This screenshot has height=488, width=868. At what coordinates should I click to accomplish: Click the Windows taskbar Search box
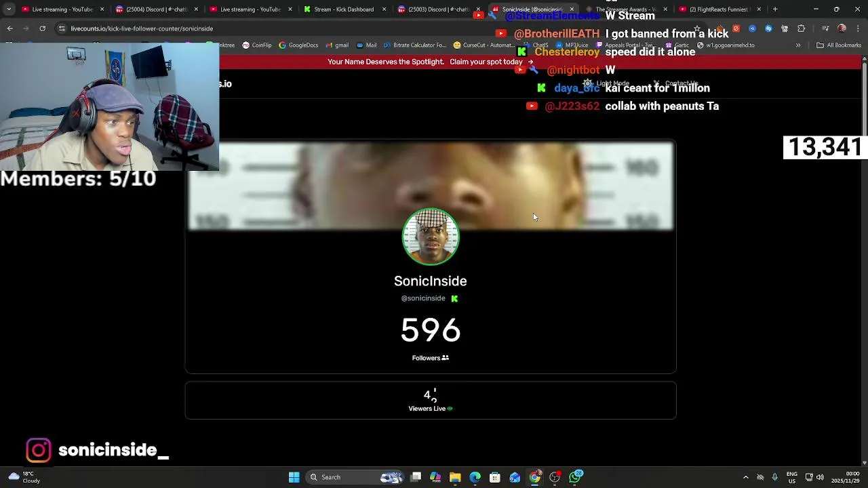(x=356, y=477)
